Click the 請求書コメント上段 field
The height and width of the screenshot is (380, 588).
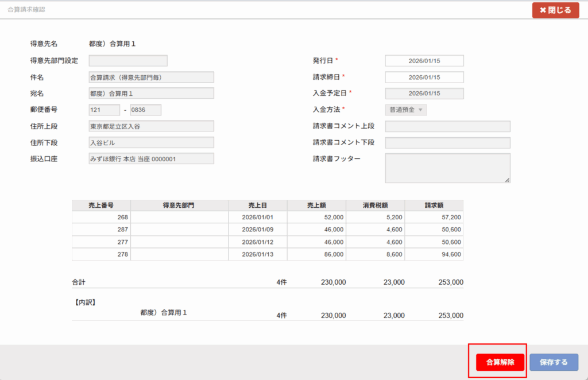(447, 126)
